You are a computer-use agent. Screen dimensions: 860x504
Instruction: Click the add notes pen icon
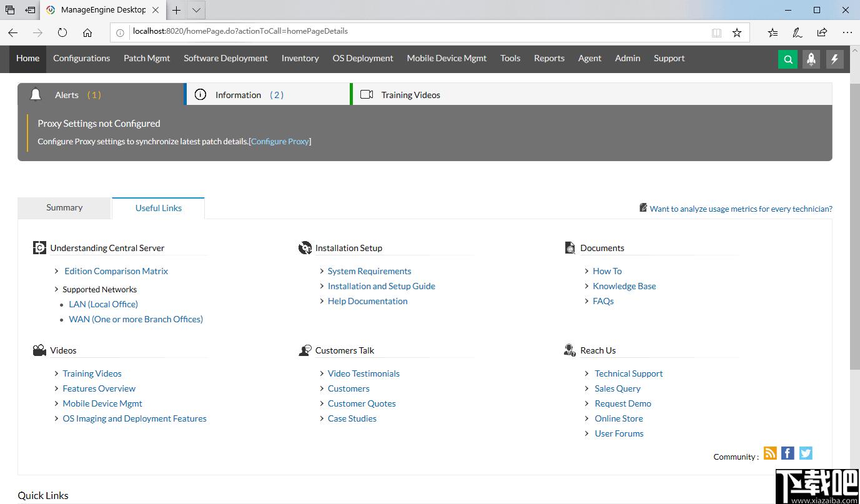798,32
